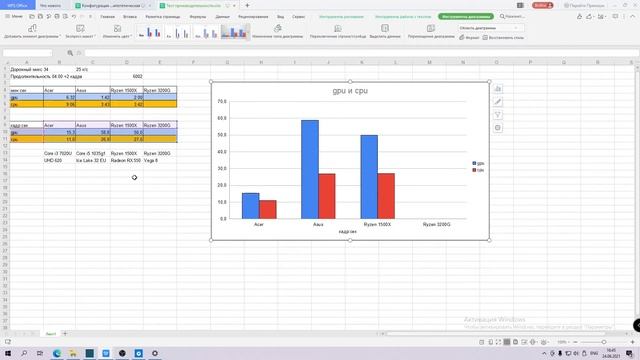Collapse the ribbon with the chevron
This screenshot has width=640, height=360.
point(633,16)
